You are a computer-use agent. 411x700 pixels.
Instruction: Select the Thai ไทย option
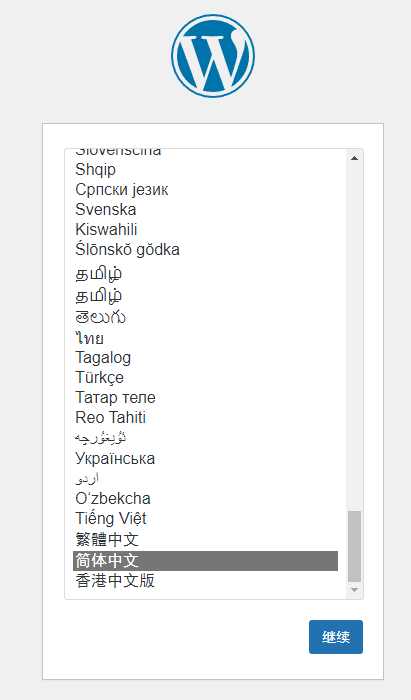[x=205, y=338]
